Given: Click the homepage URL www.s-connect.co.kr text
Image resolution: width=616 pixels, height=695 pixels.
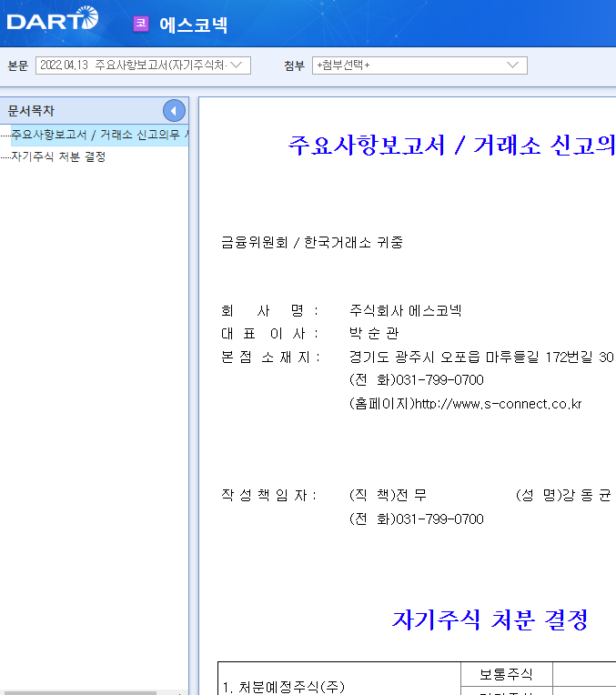Looking at the screenshot, I should (x=498, y=404).
